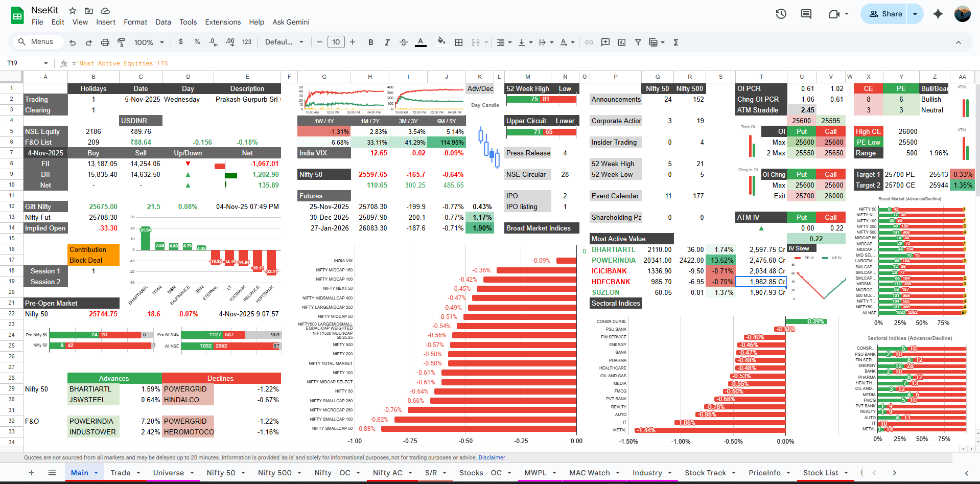Click the Insert chart icon

pyautogui.click(x=622, y=42)
